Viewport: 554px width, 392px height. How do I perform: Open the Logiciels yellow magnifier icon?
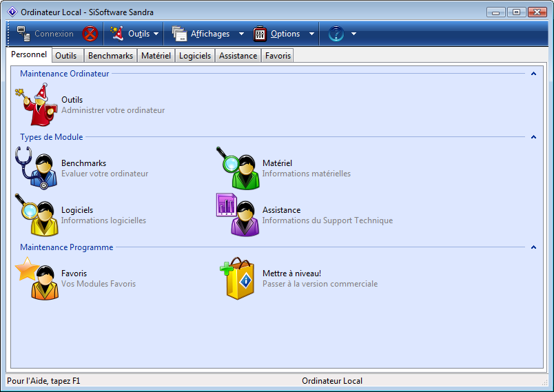click(x=37, y=215)
